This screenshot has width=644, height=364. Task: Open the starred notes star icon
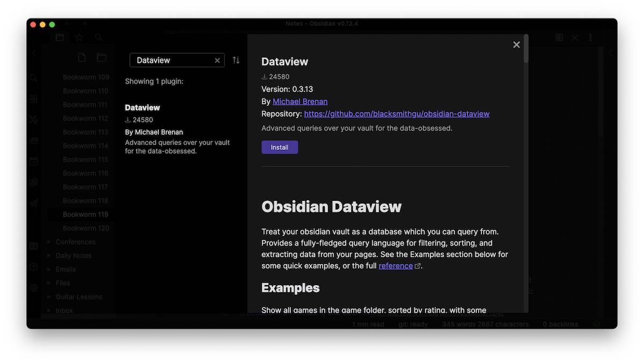tap(79, 37)
